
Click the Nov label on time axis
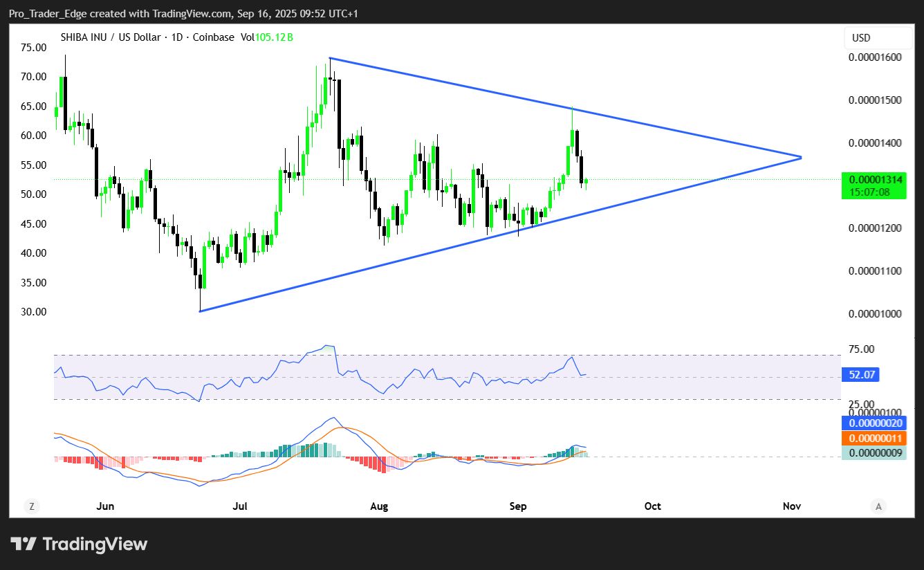click(792, 506)
